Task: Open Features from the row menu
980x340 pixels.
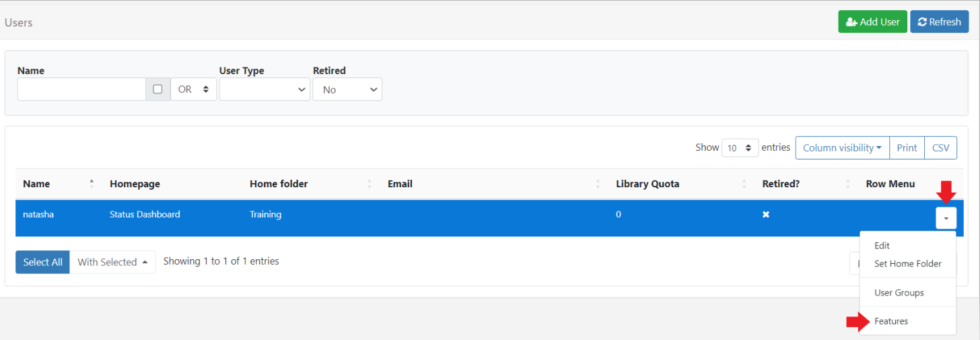Action: 891,321
